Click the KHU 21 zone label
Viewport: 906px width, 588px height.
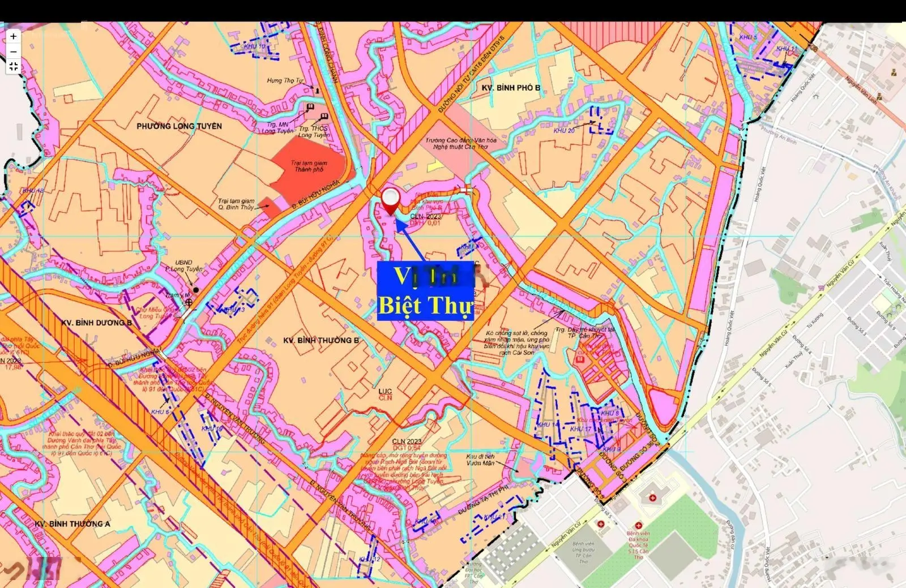click(x=494, y=518)
